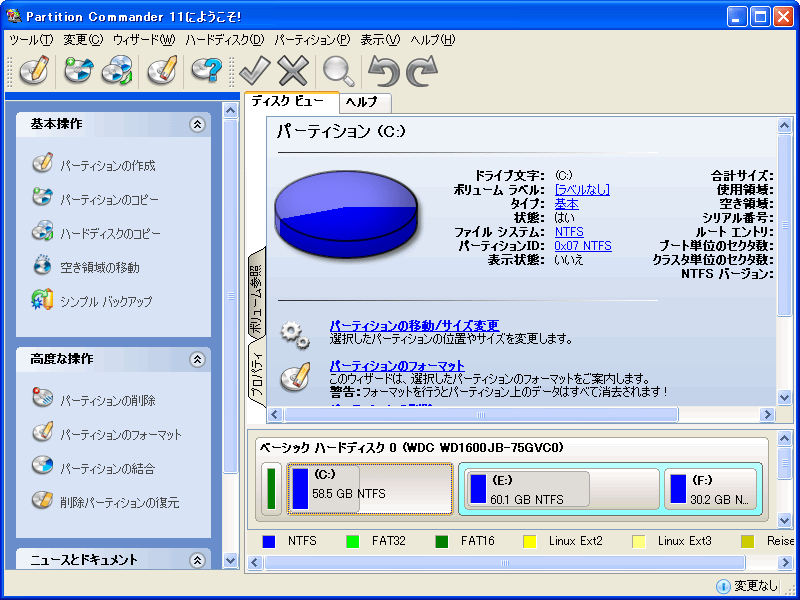Screen dimensions: 800x600
Task: Select the 削除パーティションの復元 icon in the sidebar
Action: tap(42, 500)
